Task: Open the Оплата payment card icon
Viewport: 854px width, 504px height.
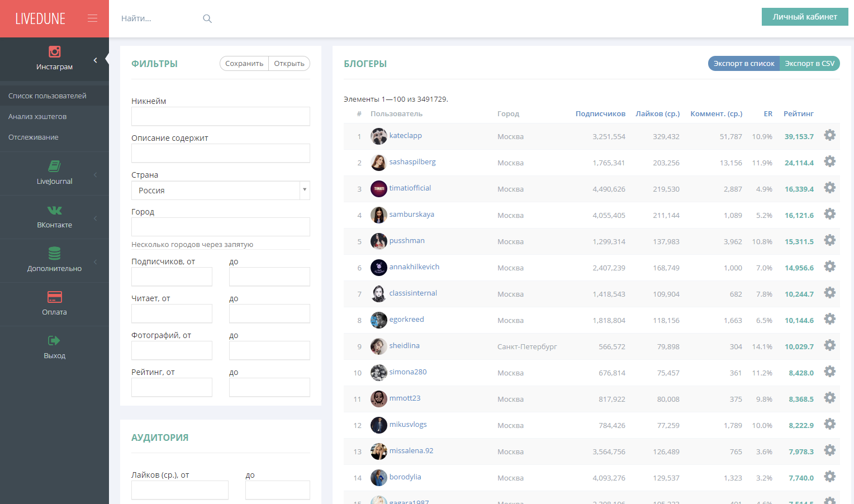Action: (54, 297)
